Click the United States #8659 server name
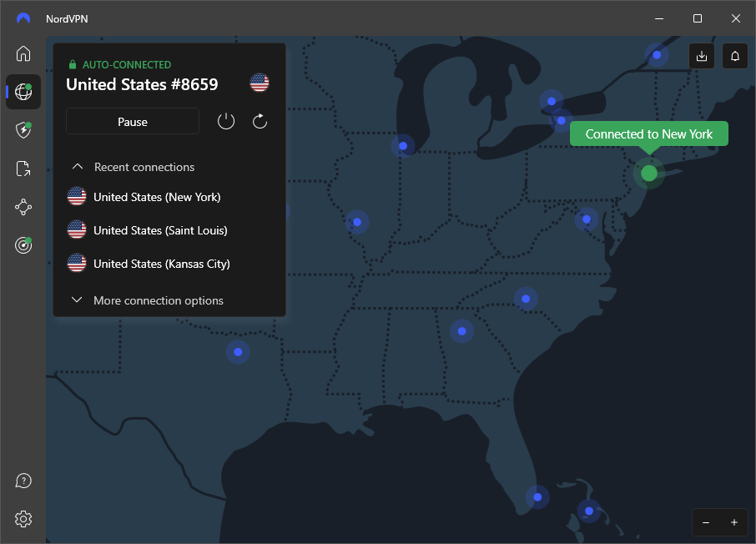Image resolution: width=756 pixels, height=544 pixels. coord(142,84)
